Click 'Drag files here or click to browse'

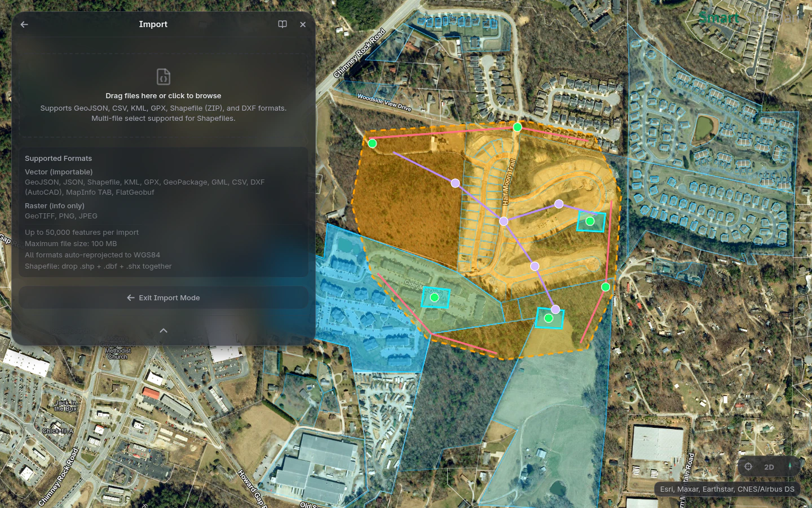point(164,96)
